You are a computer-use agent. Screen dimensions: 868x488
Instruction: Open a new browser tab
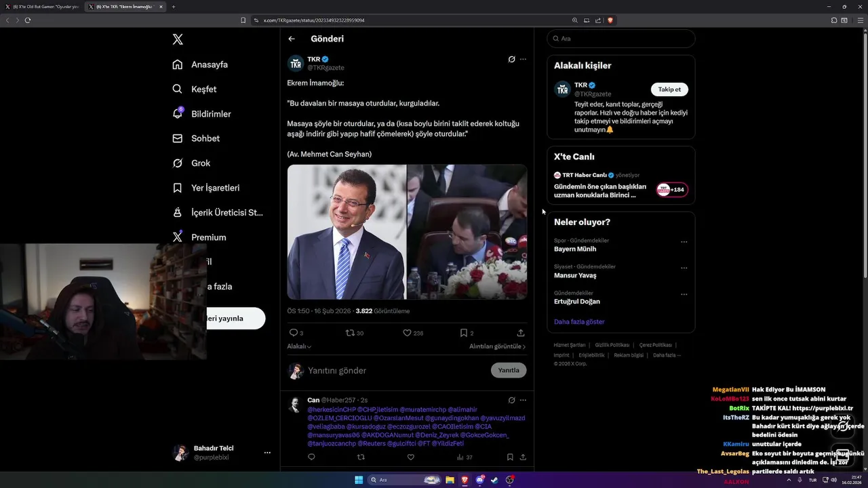174,7
